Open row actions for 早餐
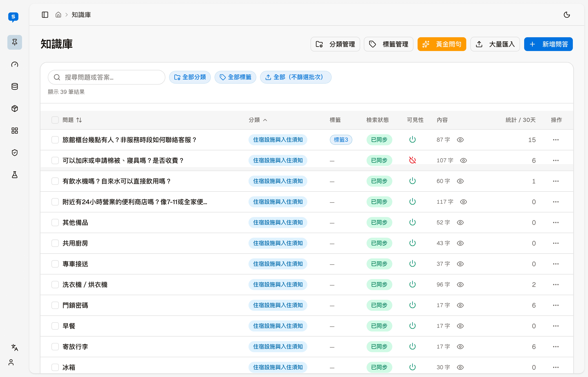 click(556, 326)
